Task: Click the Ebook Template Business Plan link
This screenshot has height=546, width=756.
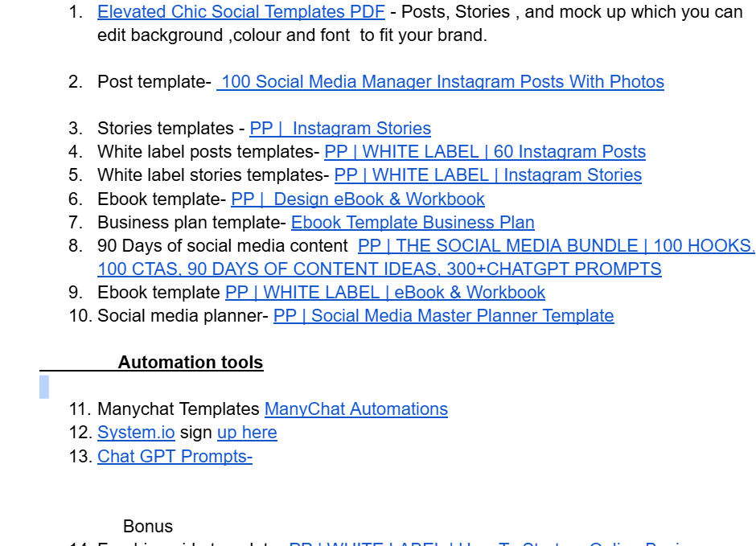Action: pos(413,223)
